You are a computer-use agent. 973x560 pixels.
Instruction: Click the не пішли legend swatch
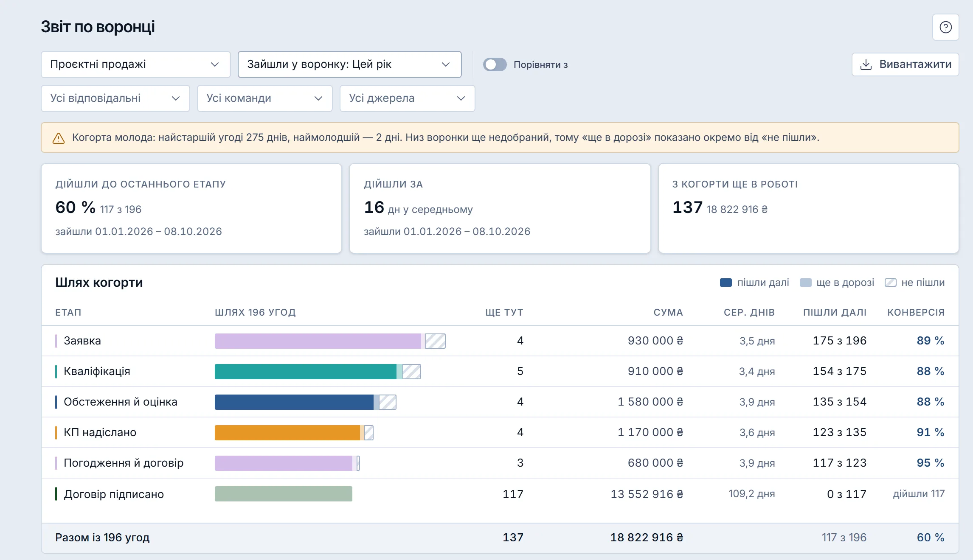pos(890,283)
